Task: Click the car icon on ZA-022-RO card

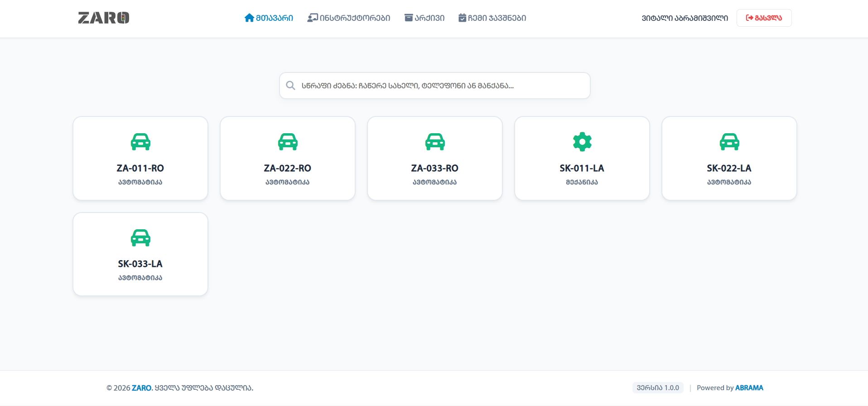Action: pos(288,142)
